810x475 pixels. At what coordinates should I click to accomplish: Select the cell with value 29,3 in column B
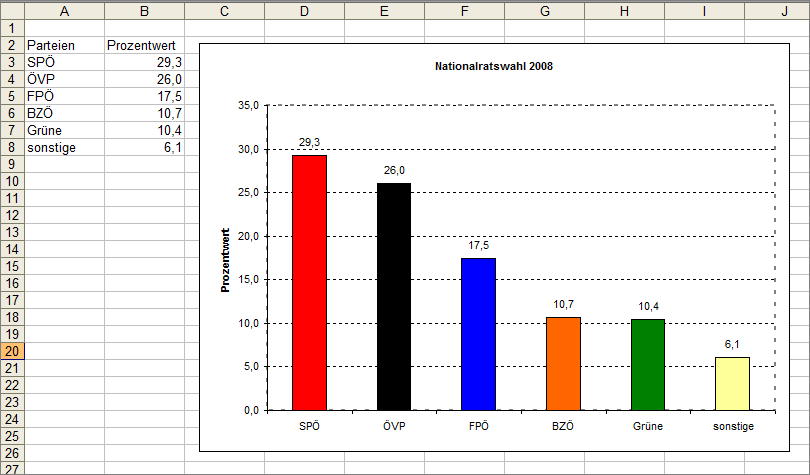pos(144,62)
